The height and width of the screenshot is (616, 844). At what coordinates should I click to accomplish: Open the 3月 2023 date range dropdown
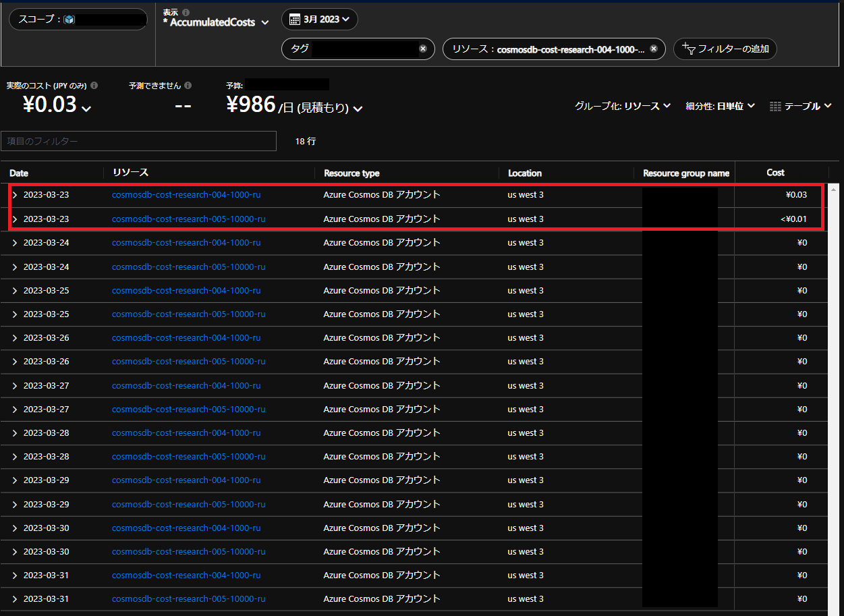[x=319, y=19]
